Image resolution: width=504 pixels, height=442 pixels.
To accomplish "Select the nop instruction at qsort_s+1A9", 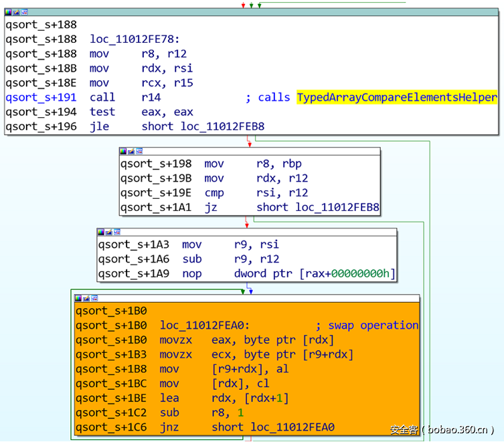I will pyautogui.click(x=191, y=274).
